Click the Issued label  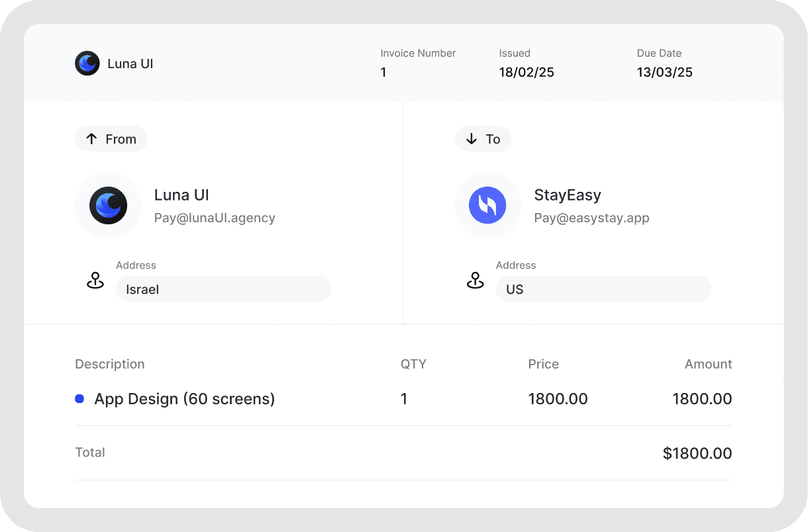(x=515, y=53)
